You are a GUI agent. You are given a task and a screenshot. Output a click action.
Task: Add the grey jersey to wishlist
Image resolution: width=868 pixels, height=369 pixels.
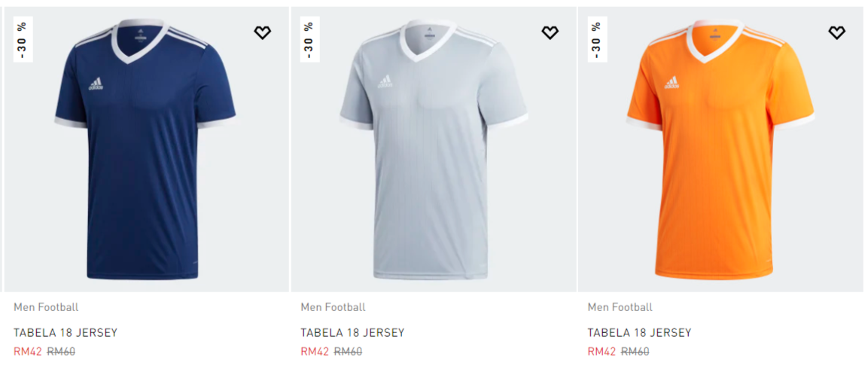point(550,32)
